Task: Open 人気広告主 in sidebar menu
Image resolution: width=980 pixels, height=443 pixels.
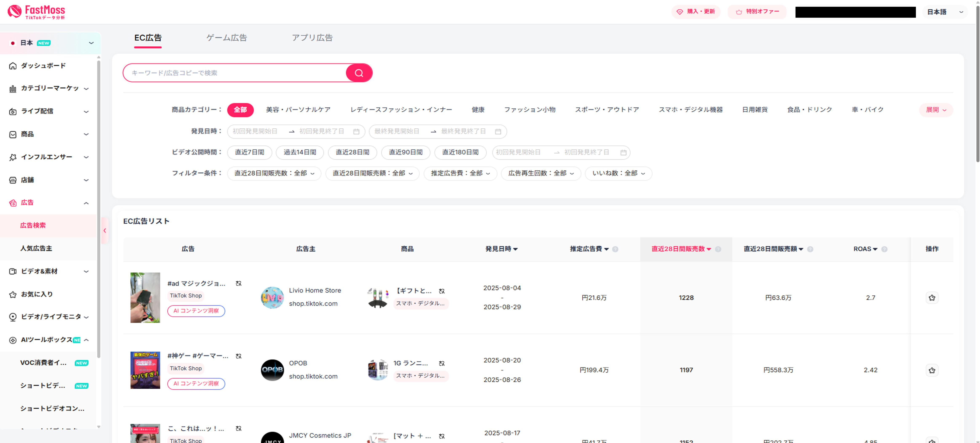Action: (x=48, y=249)
